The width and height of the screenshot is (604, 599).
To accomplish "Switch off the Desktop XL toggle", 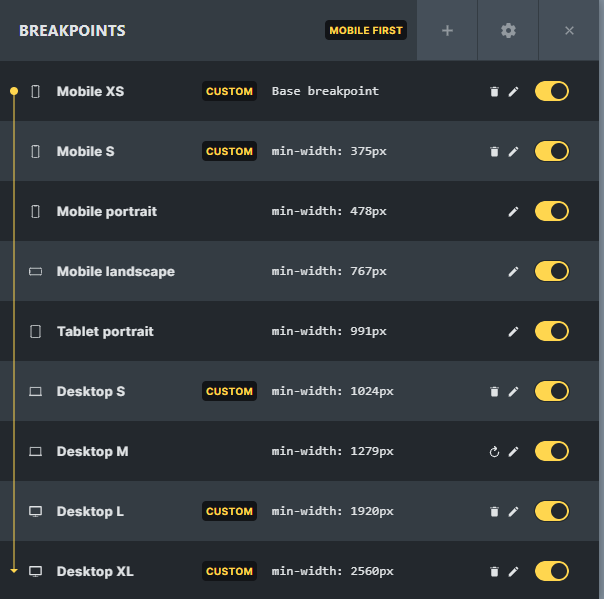I will coord(552,571).
